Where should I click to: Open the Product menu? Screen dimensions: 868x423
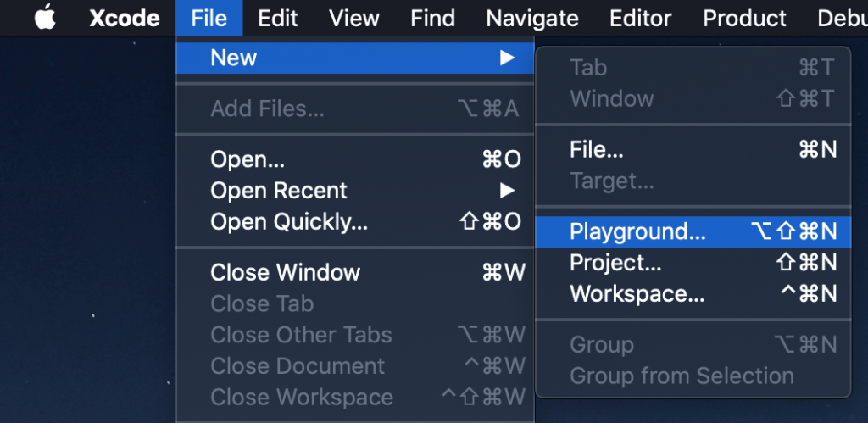click(744, 19)
